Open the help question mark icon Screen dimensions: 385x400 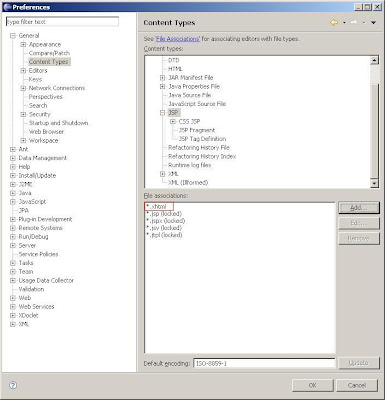point(13,385)
